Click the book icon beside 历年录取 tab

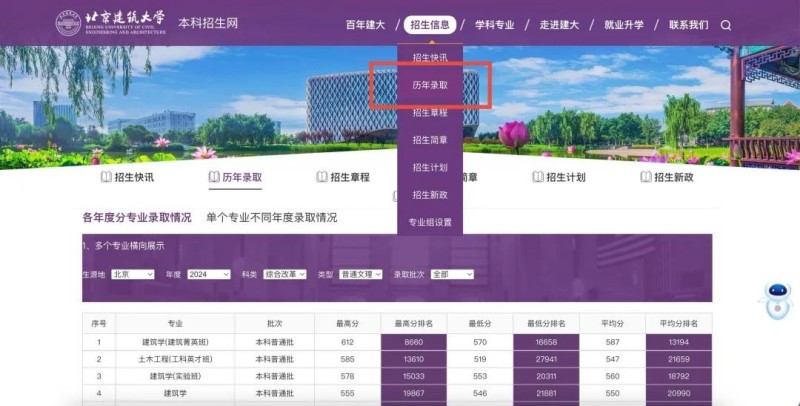pos(214,177)
